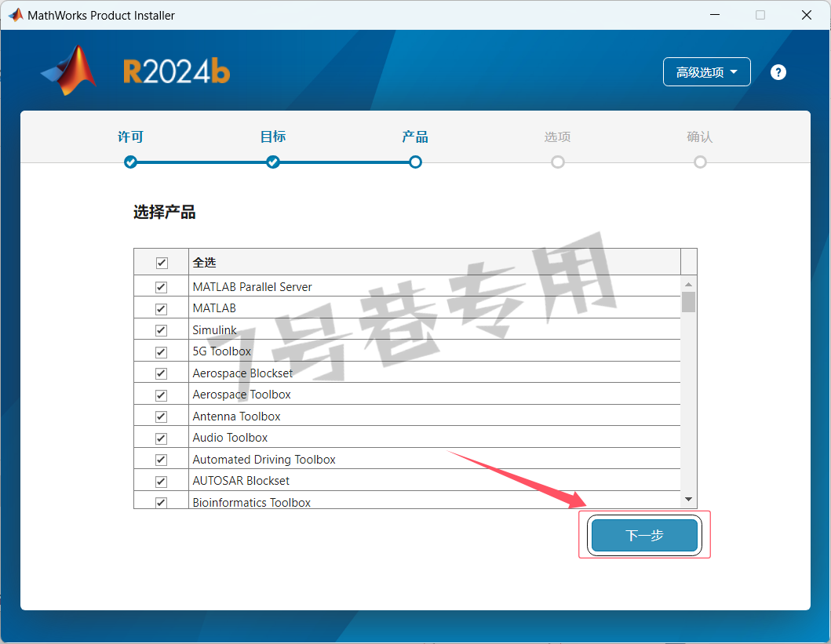Viewport: 831px width, 644px height.
Task: Click the 选项 step circle
Action: pos(558,162)
